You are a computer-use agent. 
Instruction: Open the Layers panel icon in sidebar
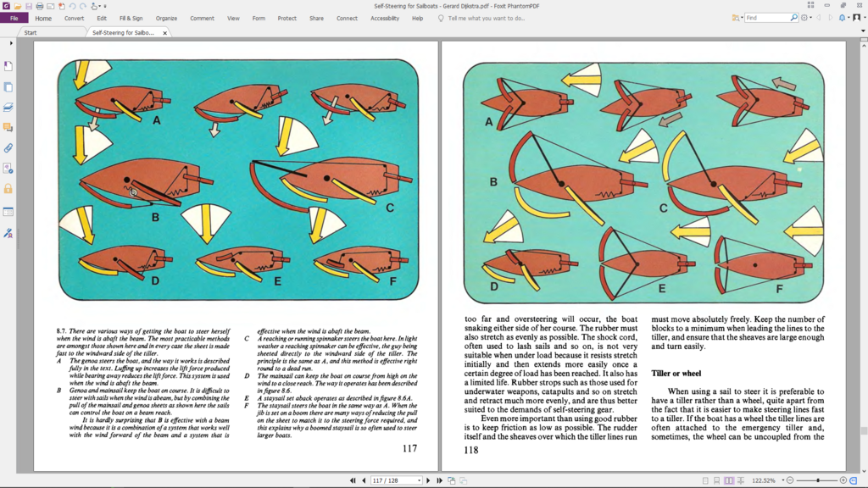tap(8, 108)
